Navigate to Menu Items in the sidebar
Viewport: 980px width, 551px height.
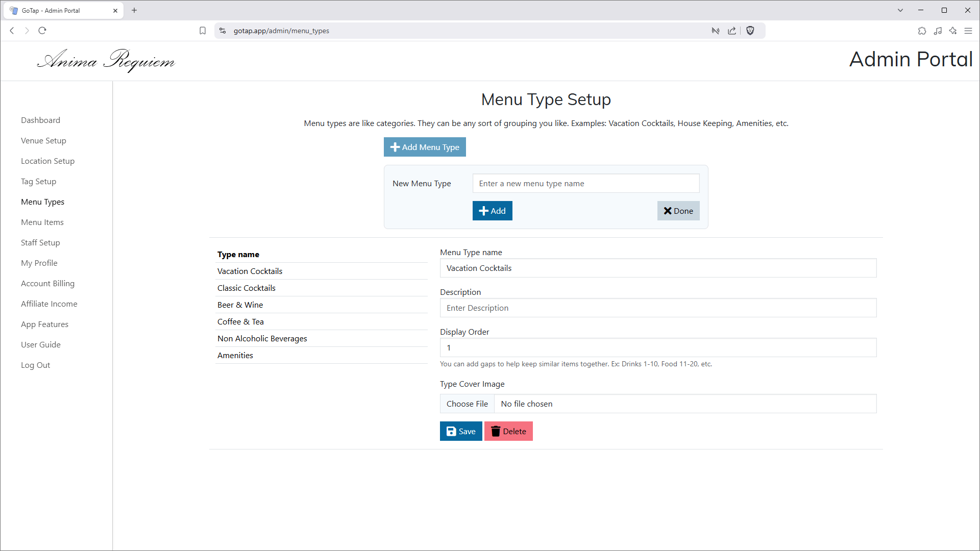pos(42,222)
